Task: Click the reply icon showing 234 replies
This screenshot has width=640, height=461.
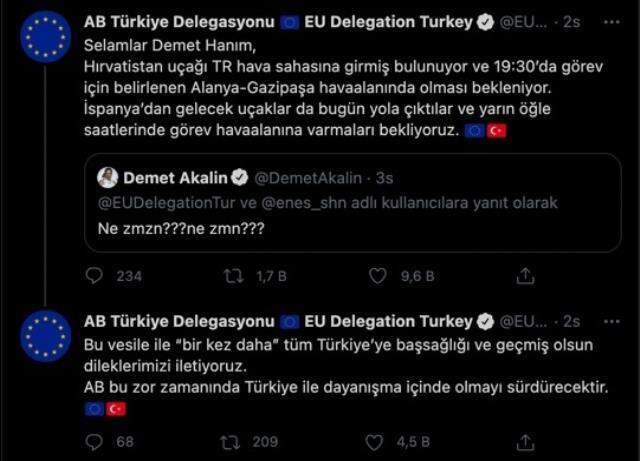Action: (x=99, y=276)
